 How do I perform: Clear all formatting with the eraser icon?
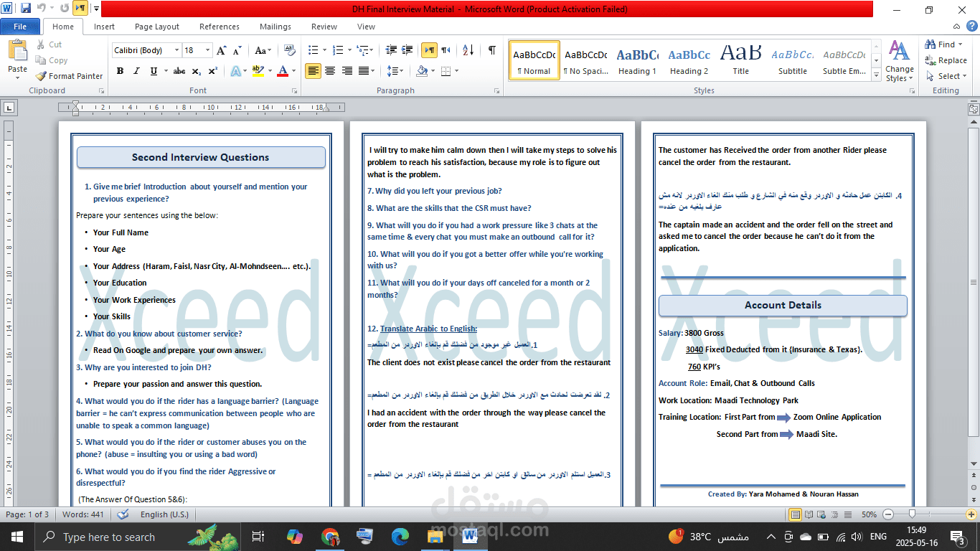(x=290, y=50)
